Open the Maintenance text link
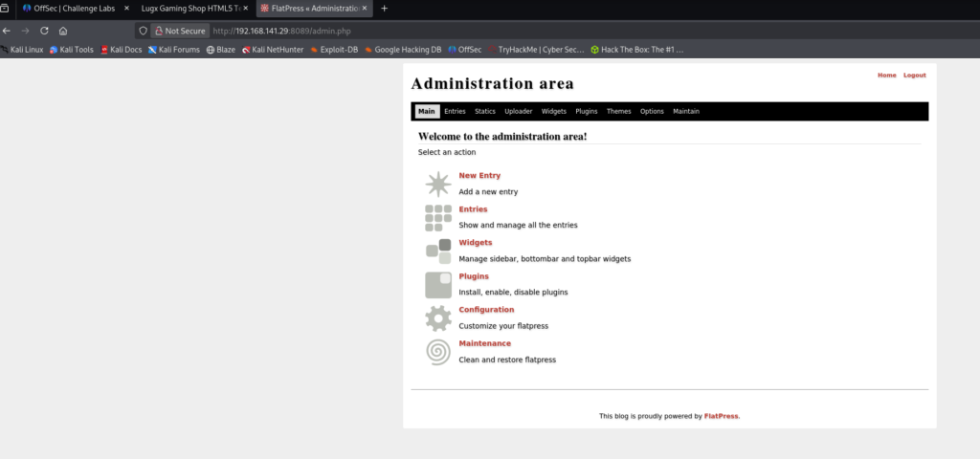The image size is (980, 459). (x=484, y=343)
